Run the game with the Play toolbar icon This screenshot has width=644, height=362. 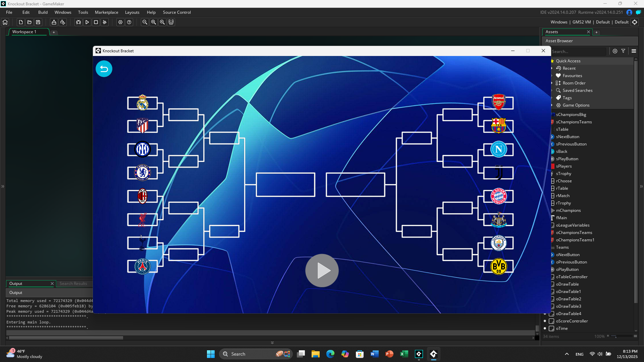click(87, 22)
